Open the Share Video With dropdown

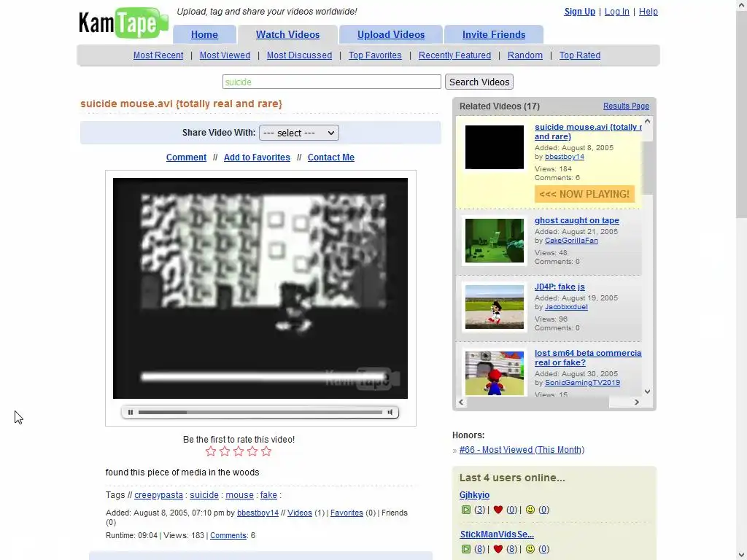click(x=298, y=133)
